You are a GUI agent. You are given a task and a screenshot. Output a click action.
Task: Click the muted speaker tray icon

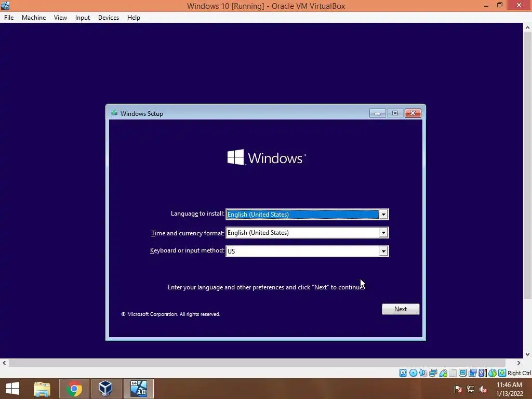[x=483, y=389]
